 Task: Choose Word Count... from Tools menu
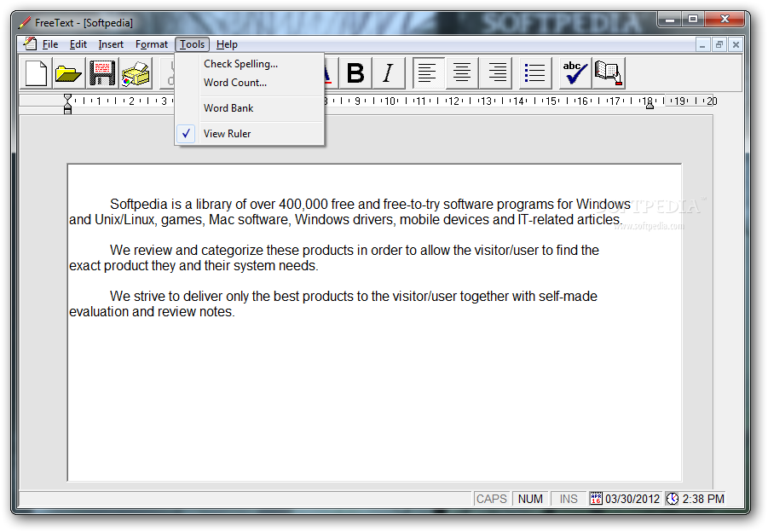pyautogui.click(x=250, y=83)
